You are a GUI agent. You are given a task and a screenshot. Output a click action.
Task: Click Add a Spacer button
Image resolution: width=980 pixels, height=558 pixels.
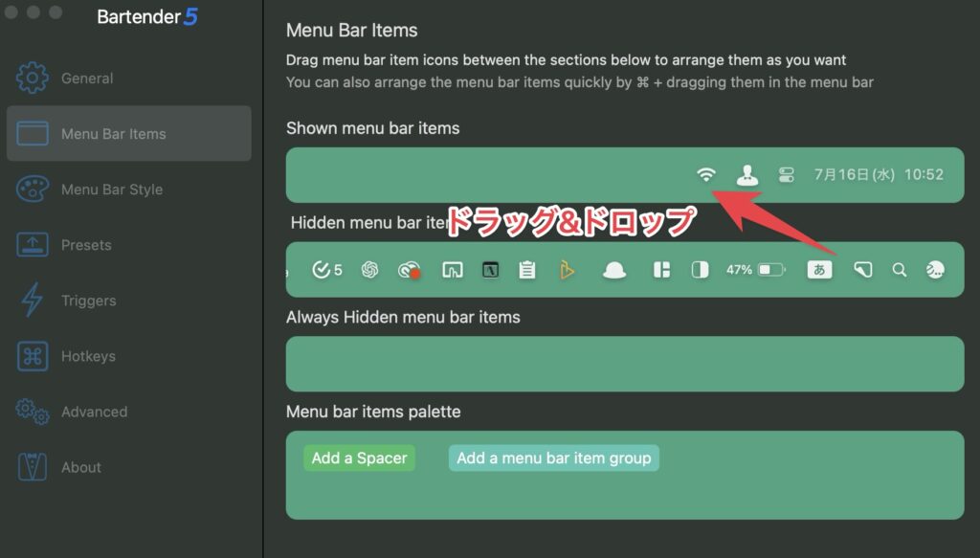[360, 458]
